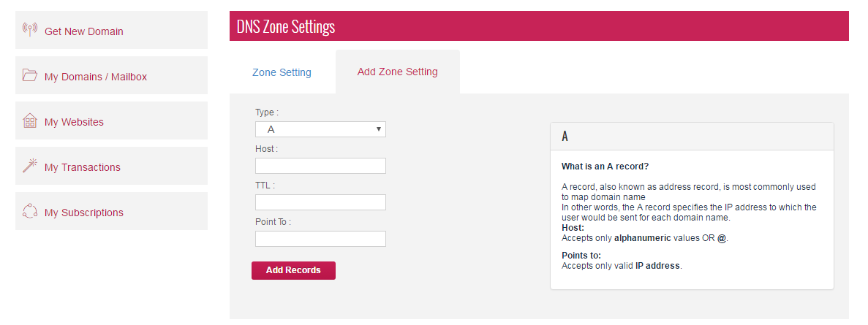Open the Get New Domain link

point(84,31)
